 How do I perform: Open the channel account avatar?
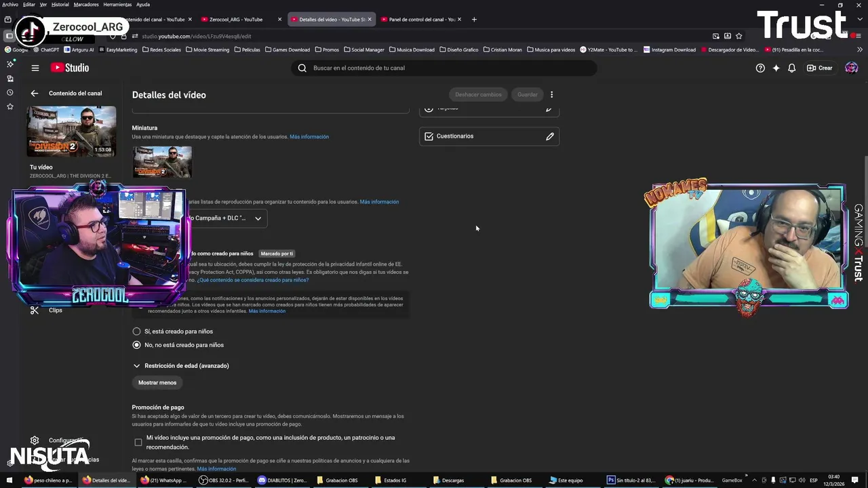[851, 68]
